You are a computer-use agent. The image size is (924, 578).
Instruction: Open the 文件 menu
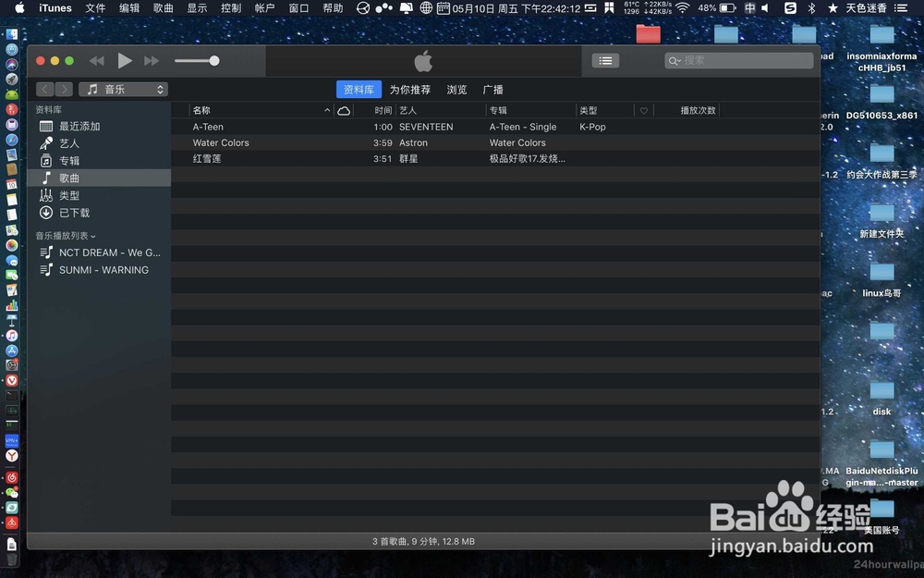(95, 8)
